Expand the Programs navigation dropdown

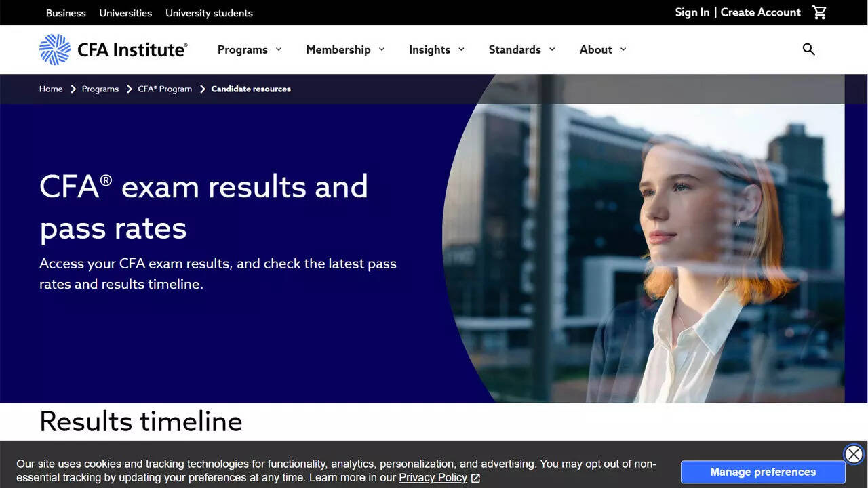point(250,49)
